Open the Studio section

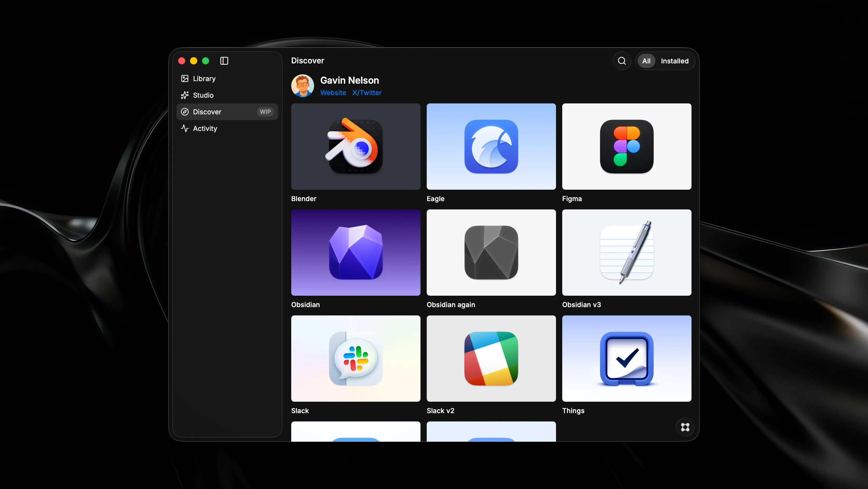(227, 95)
